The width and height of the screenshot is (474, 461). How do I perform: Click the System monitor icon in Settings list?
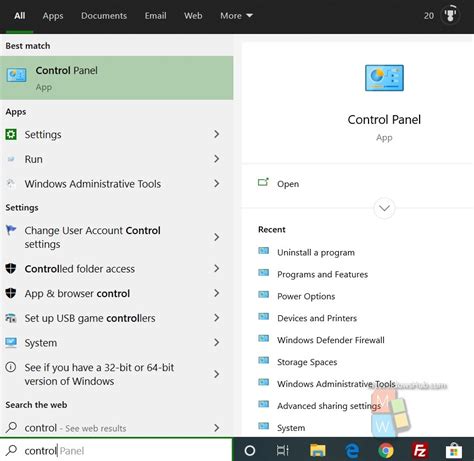[x=11, y=342]
